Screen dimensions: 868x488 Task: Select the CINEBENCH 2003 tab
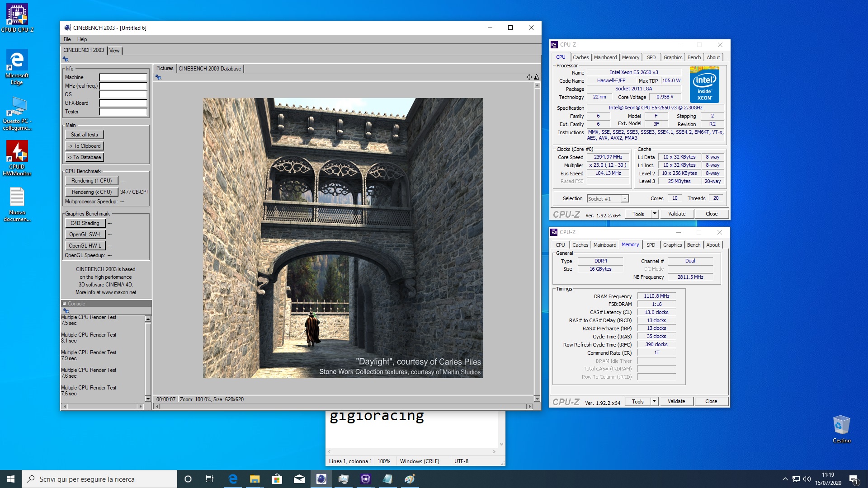(84, 50)
